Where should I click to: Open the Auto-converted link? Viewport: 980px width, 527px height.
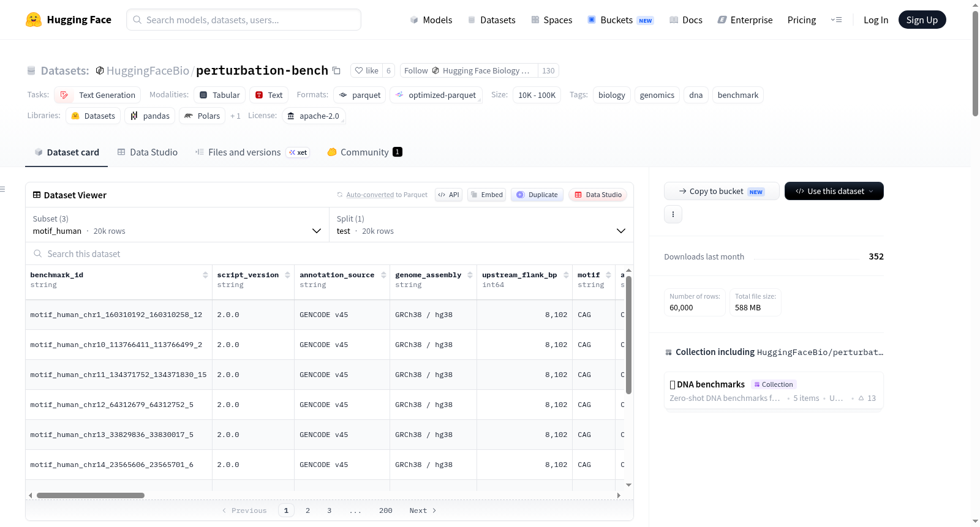point(370,195)
